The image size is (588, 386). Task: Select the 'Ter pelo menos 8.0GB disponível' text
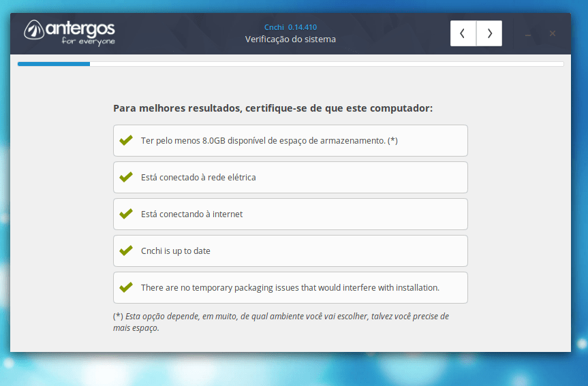pyautogui.click(x=268, y=141)
